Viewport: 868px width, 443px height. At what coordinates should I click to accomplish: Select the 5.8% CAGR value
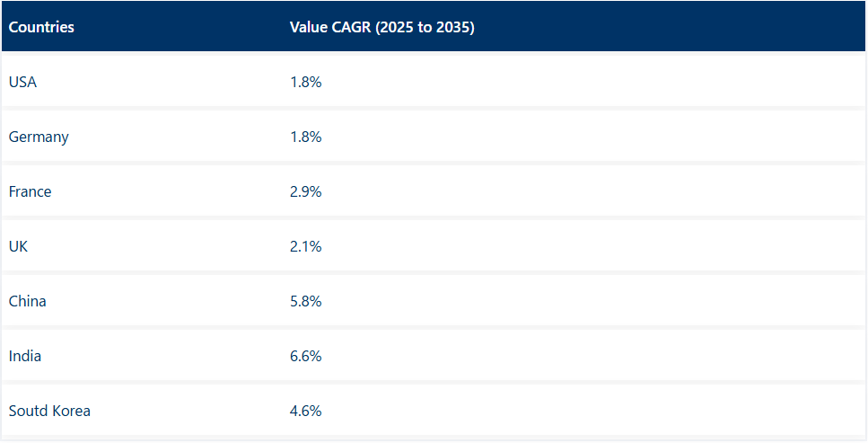point(305,301)
